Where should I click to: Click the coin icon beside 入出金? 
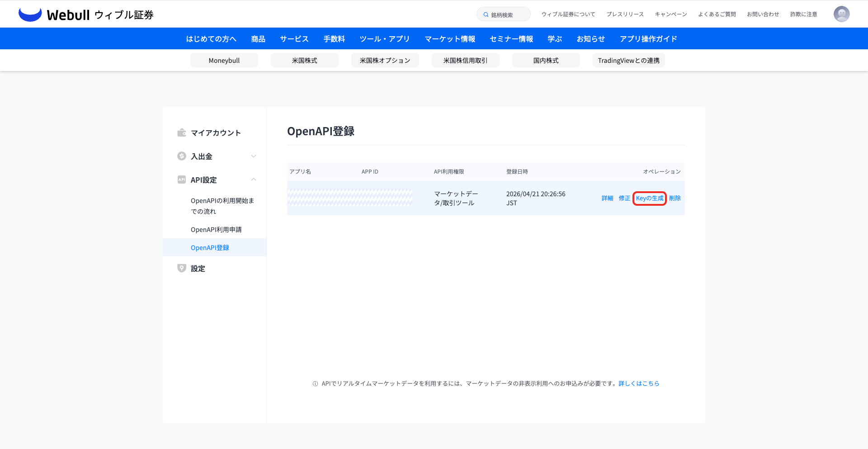click(x=182, y=156)
